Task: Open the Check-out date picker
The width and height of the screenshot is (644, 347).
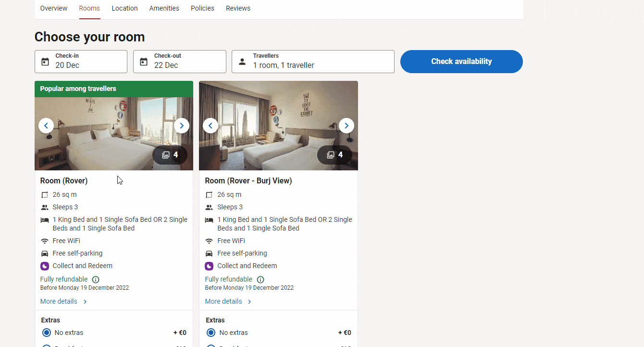Action: click(x=180, y=62)
